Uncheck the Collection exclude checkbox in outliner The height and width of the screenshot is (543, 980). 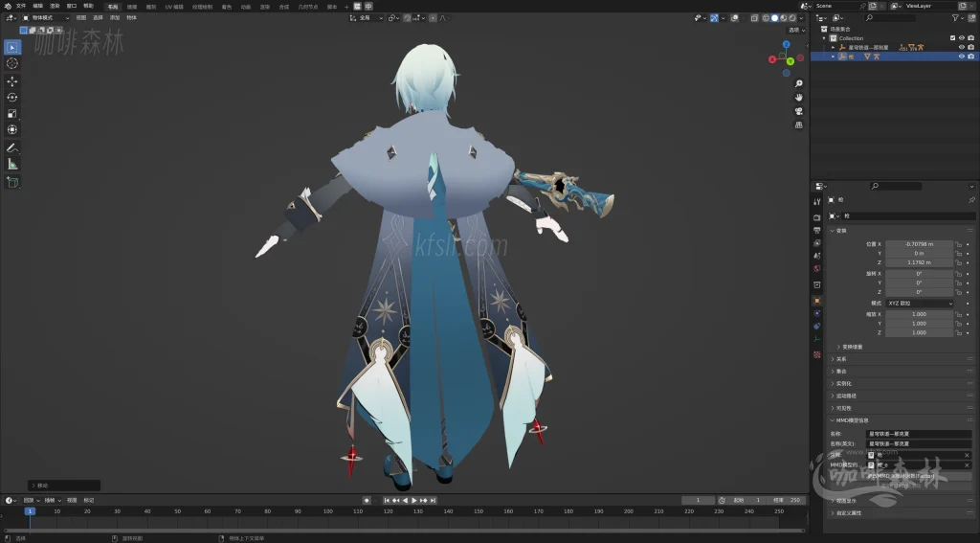click(952, 38)
